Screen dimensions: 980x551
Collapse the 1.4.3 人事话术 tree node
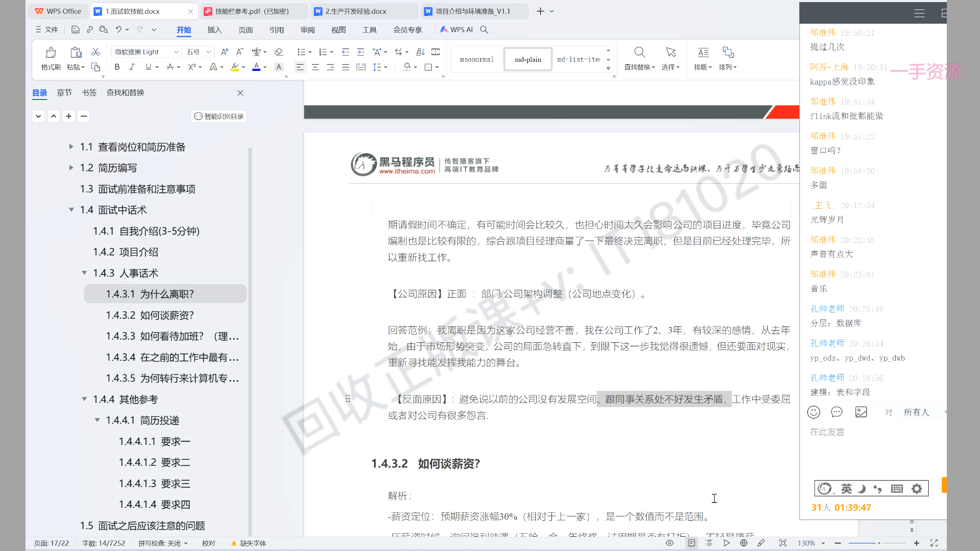coord(84,273)
